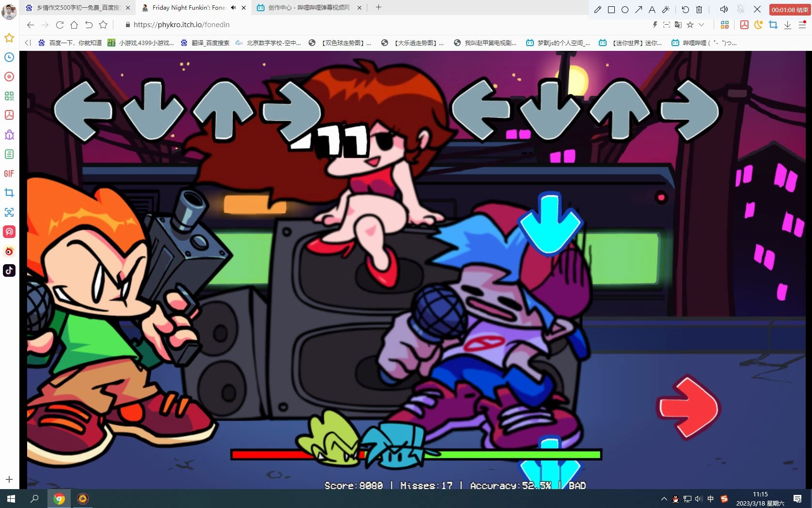Screen dimensions: 812x508
Task: Stop recording via the 00:01:08 结束 button
Action: (790, 10)
